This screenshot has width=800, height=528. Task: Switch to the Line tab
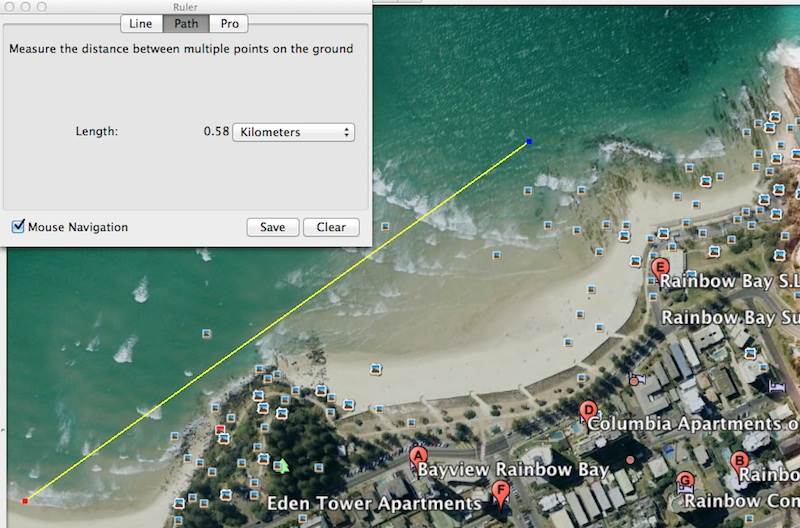pyautogui.click(x=141, y=24)
